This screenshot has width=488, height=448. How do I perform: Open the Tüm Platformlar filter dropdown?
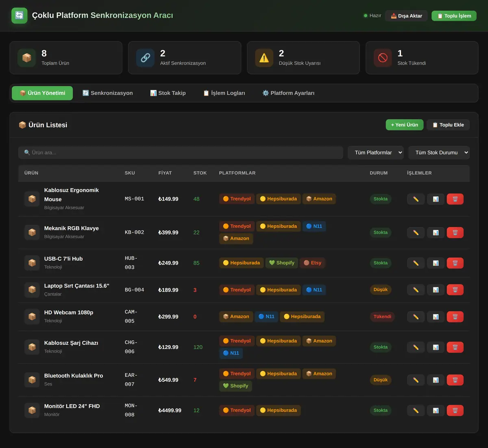tap(376, 152)
